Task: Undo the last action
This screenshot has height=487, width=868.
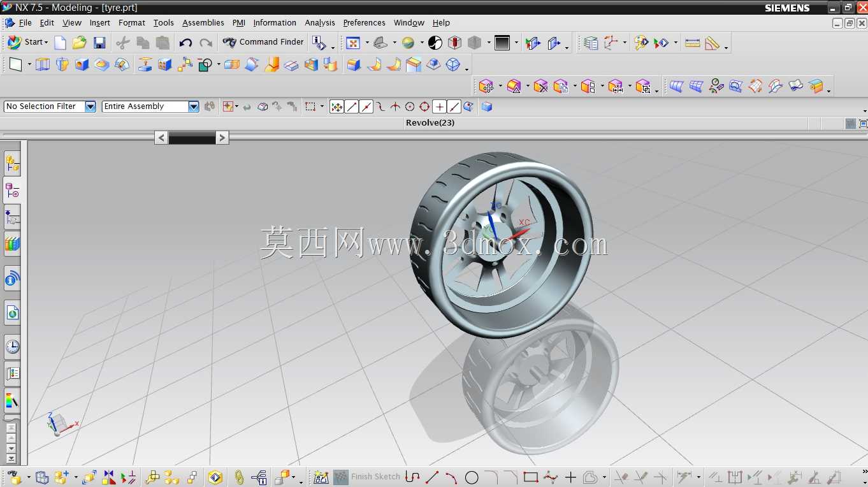Action: tap(185, 43)
